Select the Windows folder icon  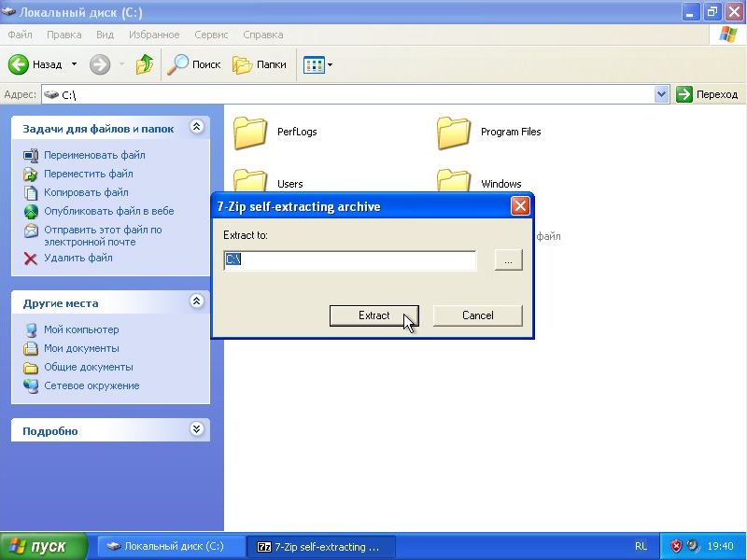[454, 181]
